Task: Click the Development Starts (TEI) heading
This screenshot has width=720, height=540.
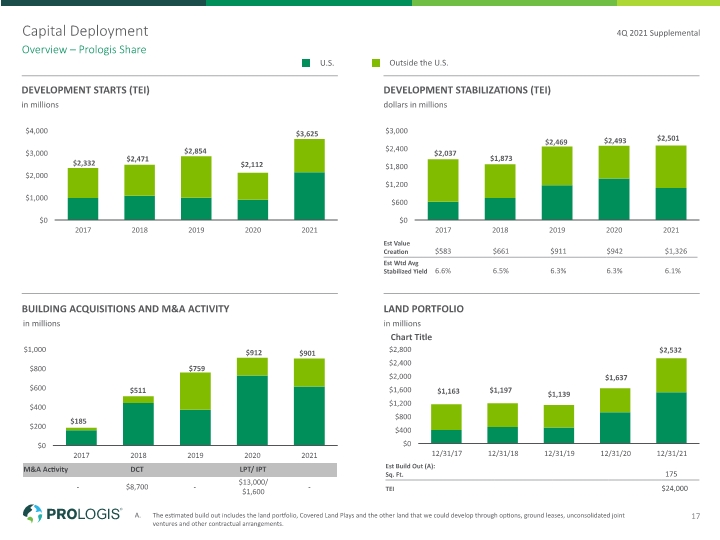Action: (85, 90)
